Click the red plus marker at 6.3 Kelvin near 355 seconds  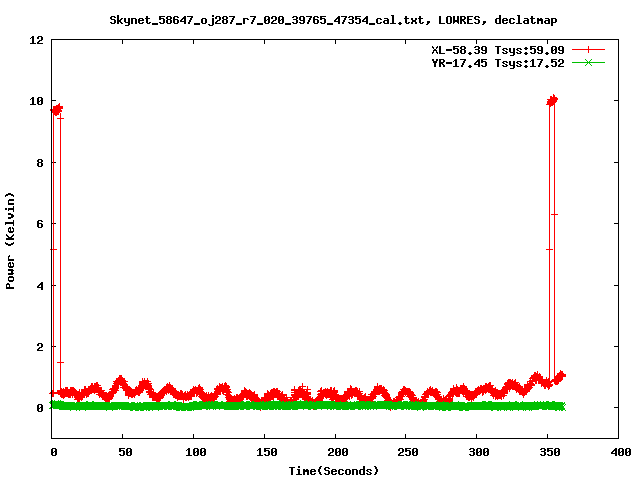(x=554, y=214)
